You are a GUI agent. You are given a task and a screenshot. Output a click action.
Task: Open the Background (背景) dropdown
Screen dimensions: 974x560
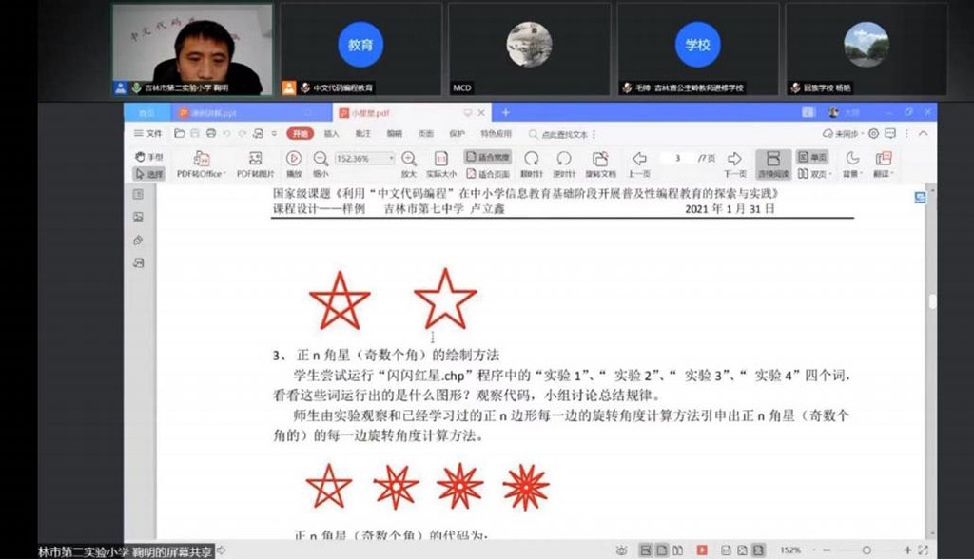[852, 164]
